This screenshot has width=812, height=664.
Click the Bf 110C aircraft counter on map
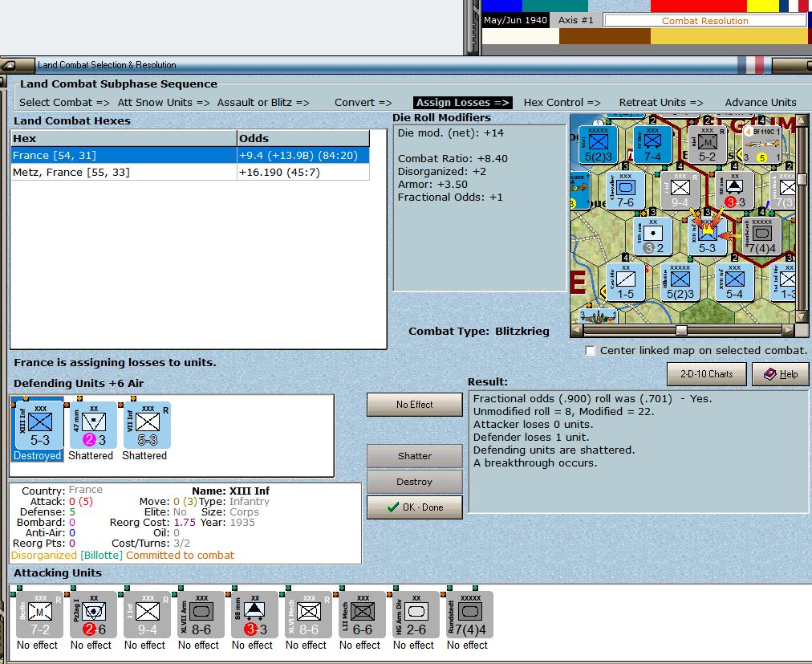[762, 145]
